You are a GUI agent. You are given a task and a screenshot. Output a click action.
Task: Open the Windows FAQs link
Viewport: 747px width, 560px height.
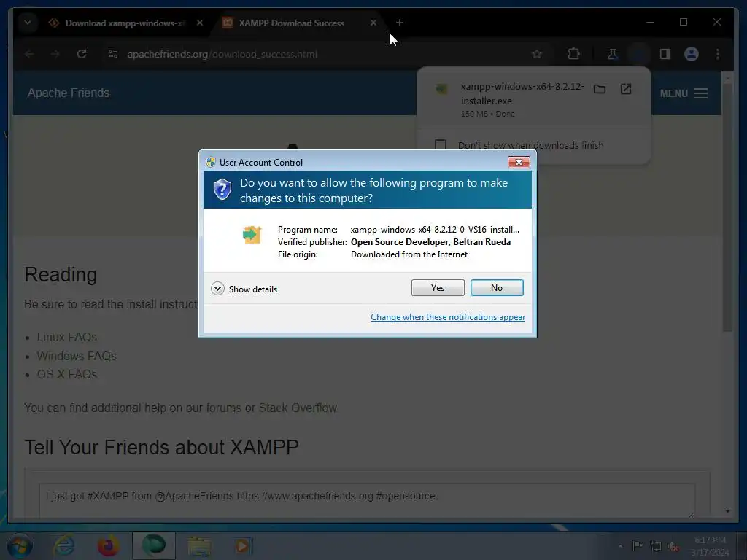coord(77,356)
